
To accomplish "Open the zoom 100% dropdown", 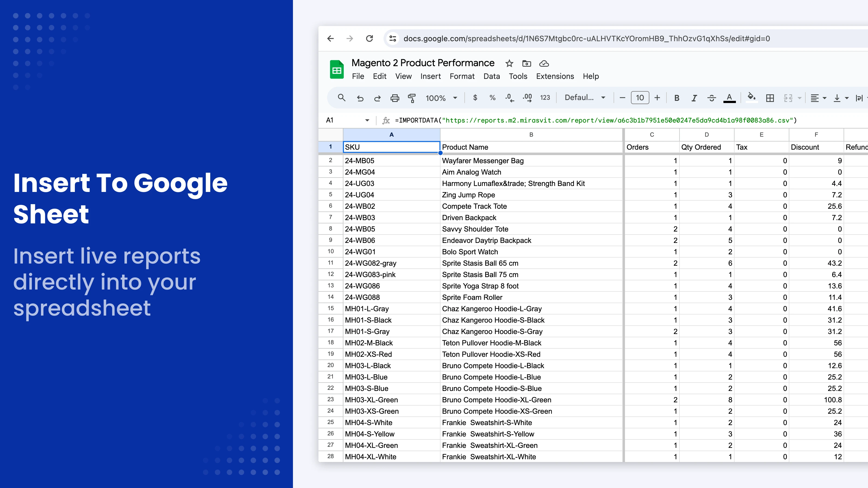I will (441, 98).
